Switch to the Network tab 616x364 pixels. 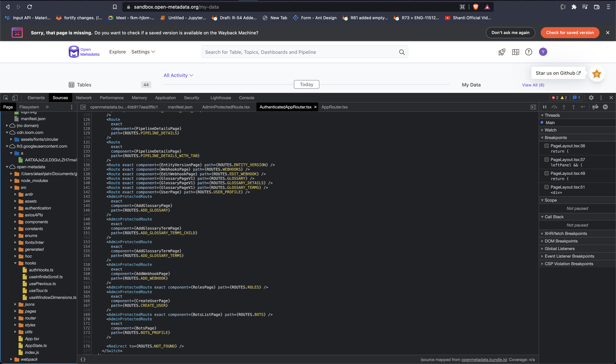(x=84, y=98)
